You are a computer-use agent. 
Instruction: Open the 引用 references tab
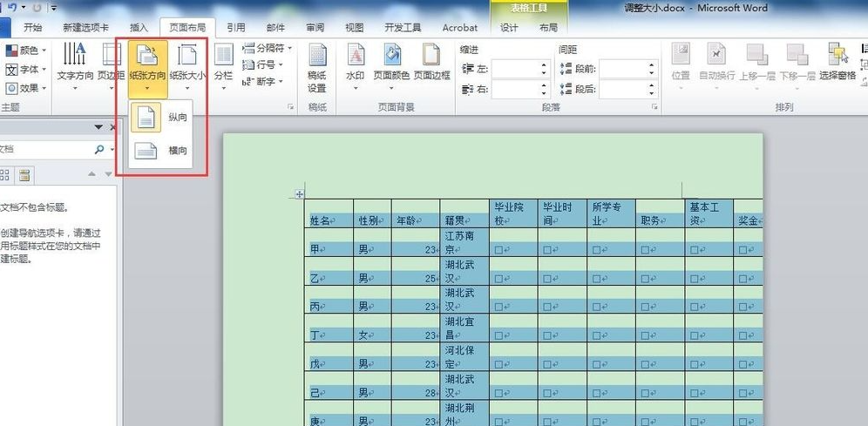pyautogui.click(x=236, y=28)
